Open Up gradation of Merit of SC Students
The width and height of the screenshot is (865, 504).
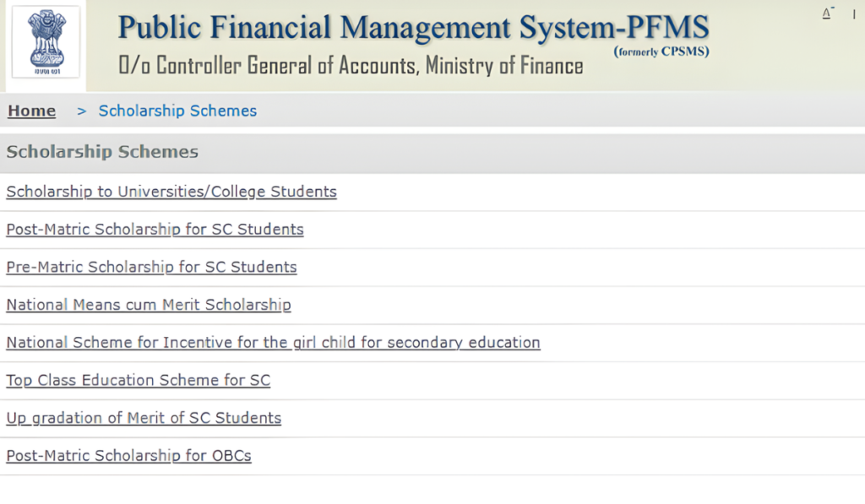coord(143,418)
